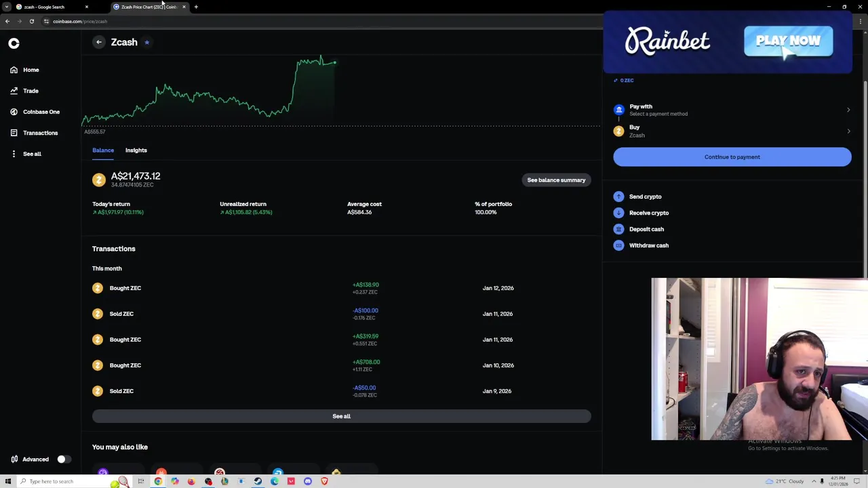Click the See all transactions button
Image resolution: width=868 pixels, height=488 pixels.
click(x=341, y=416)
